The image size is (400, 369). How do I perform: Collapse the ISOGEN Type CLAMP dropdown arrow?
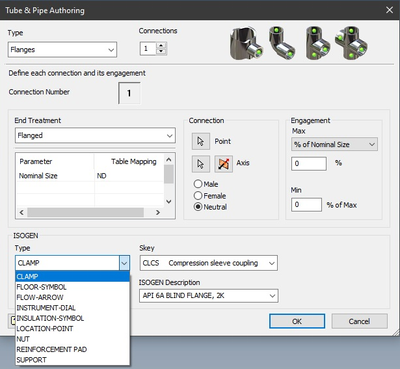pyautogui.click(x=124, y=263)
